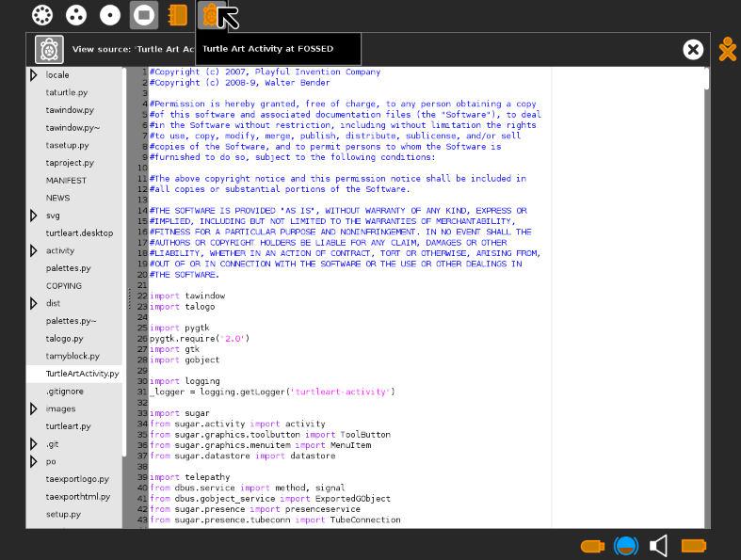The height and width of the screenshot is (560, 741).
Task: Select the COPYING file
Action: pos(64,285)
